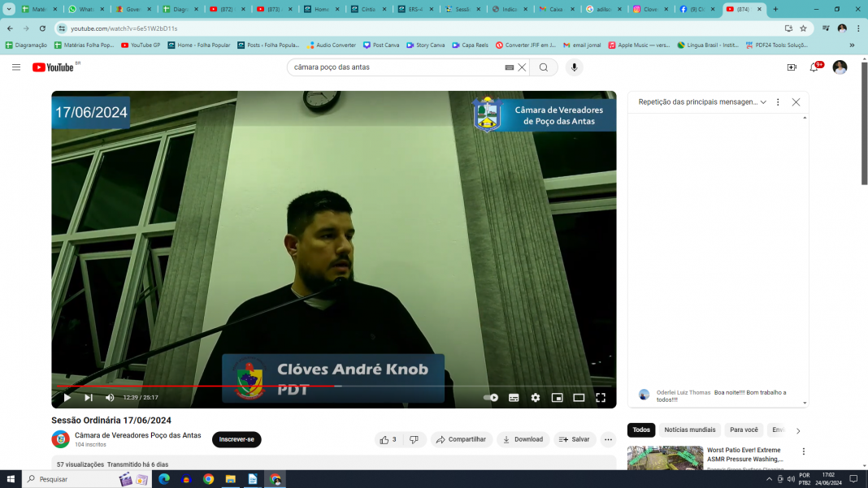
Task: Open more actions menu beside Salvar
Action: 608,439
